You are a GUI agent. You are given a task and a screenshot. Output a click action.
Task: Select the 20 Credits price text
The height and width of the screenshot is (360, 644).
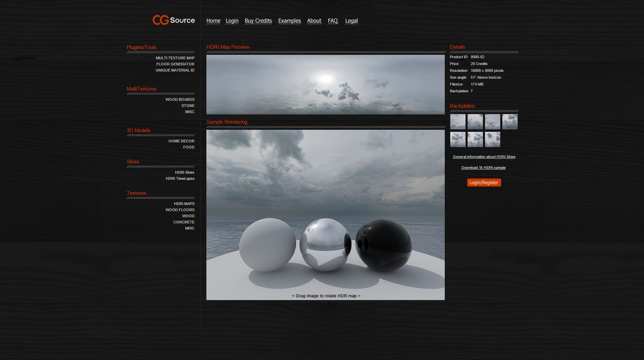pos(479,64)
